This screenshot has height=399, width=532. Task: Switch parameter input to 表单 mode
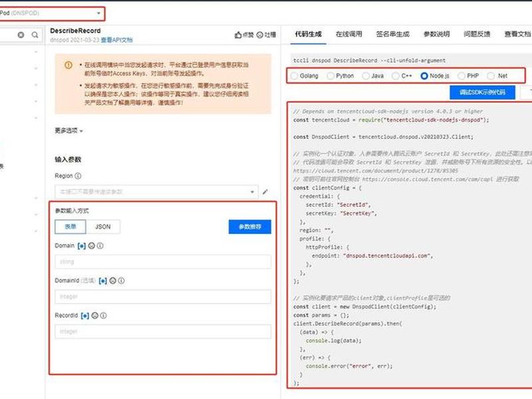coord(70,227)
